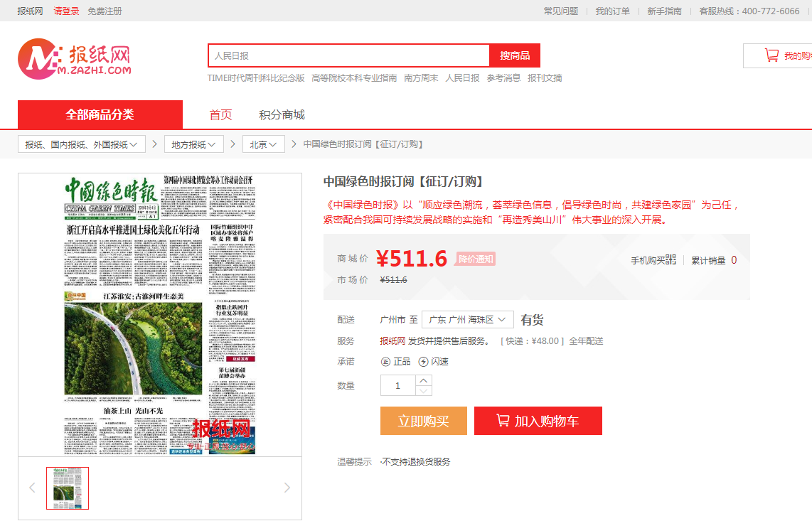Click the QR code icon beside 手机购买
The height and width of the screenshot is (521, 812).
point(671,259)
